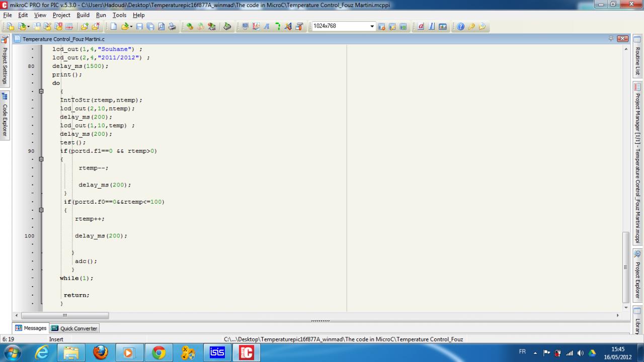Open the Build menu

pos(83,15)
